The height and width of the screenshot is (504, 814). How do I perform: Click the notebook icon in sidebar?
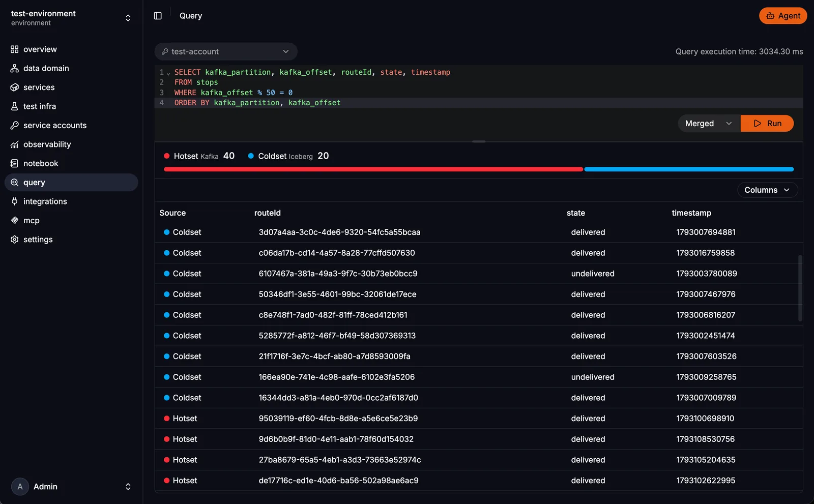(14, 163)
